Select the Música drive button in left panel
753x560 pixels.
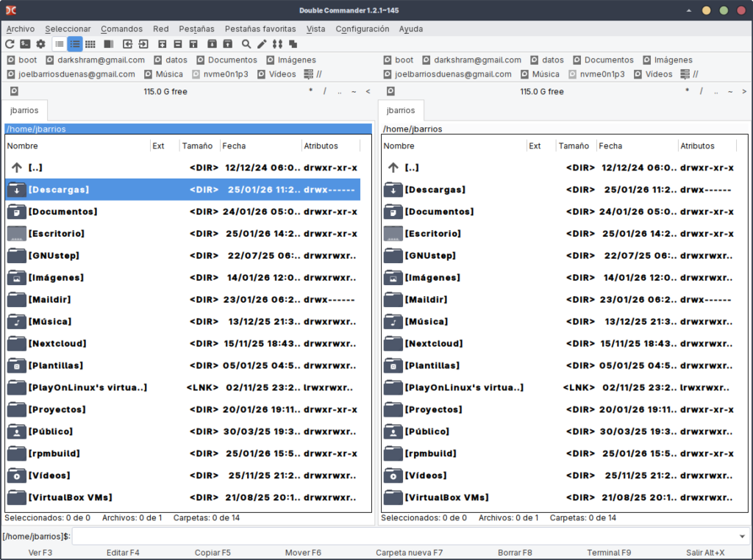pyautogui.click(x=164, y=74)
